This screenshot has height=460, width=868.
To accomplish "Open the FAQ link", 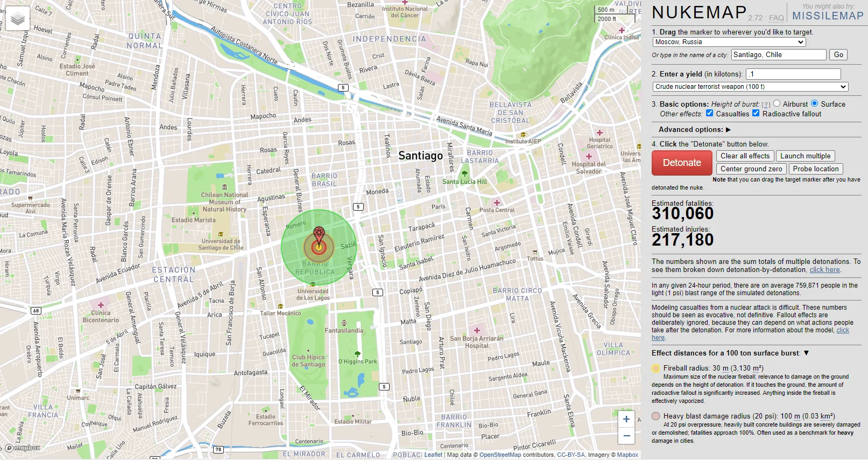I will [x=777, y=18].
